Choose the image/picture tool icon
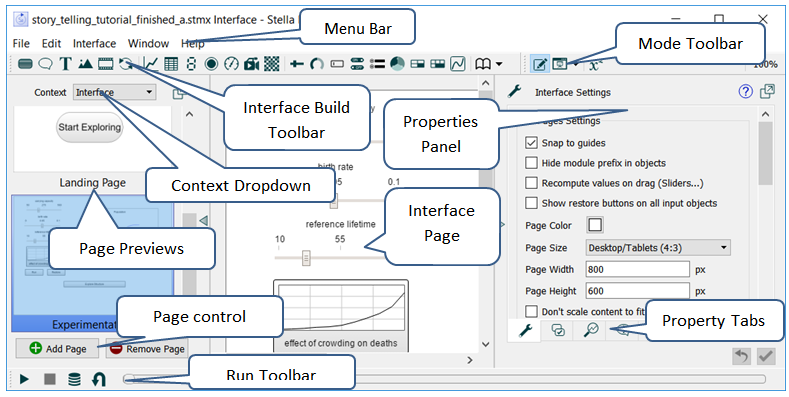 tap(85, 64)
